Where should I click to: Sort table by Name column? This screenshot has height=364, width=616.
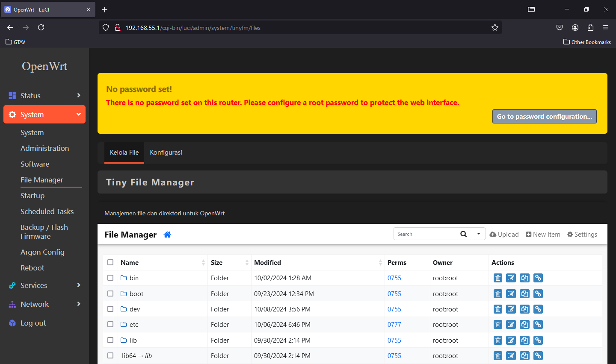coord(163,263)
